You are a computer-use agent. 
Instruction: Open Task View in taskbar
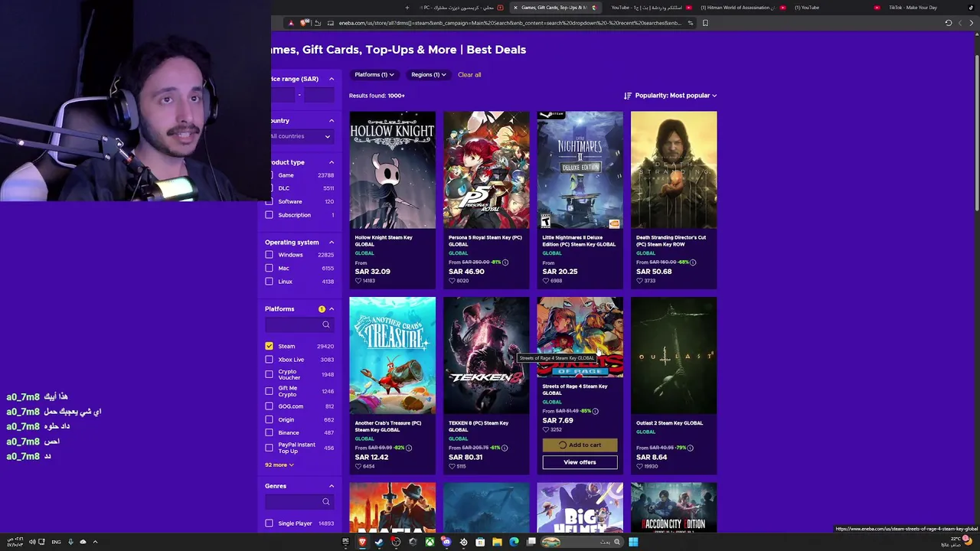click(531, 542)
